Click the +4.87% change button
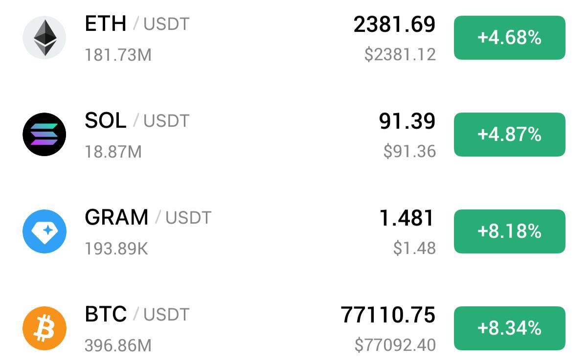Screen dimensions: 588x364 (509, 135)
